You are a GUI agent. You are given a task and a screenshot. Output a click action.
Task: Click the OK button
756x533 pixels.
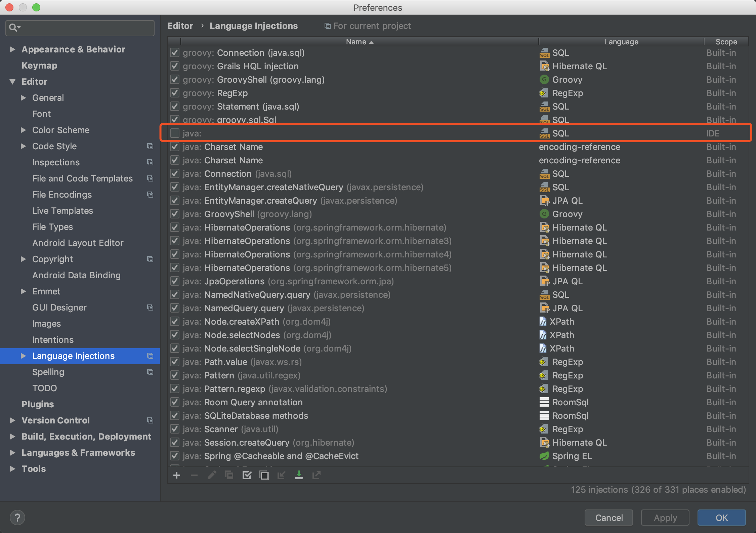coord(721,518)
